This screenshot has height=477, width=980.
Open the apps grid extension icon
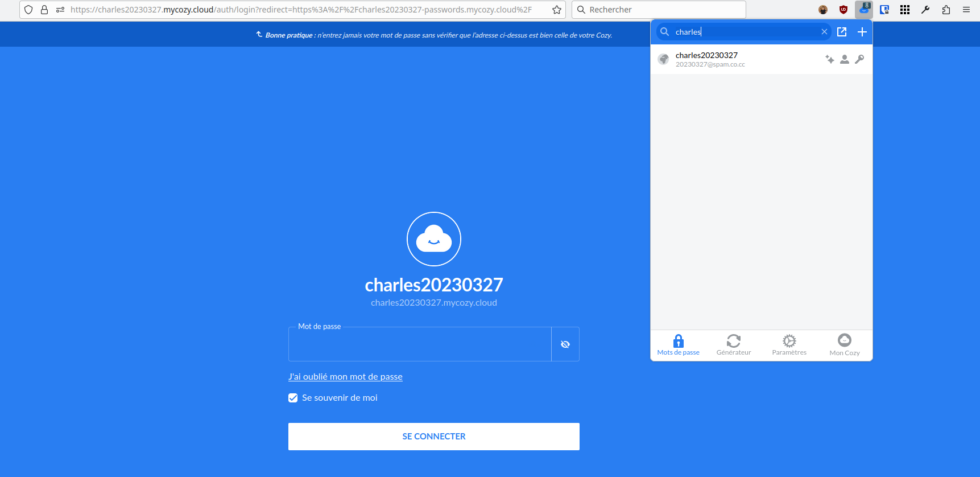905,10
